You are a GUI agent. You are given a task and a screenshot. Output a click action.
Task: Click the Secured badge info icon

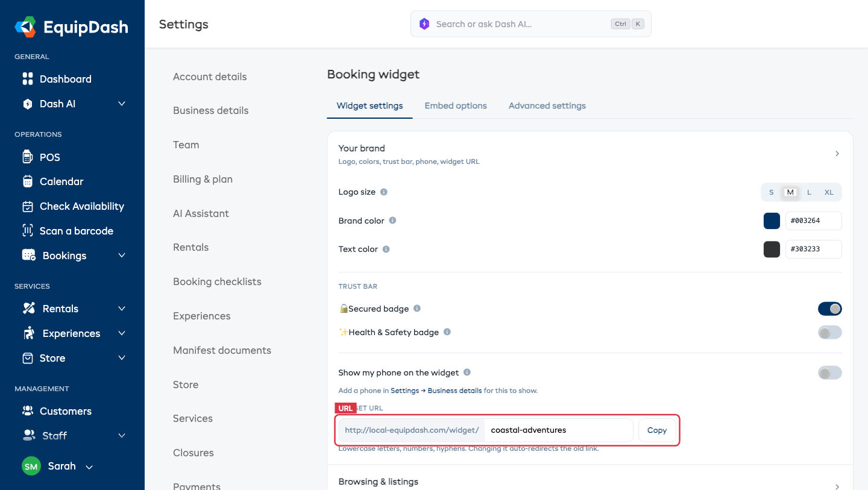(x=417, y=309)
